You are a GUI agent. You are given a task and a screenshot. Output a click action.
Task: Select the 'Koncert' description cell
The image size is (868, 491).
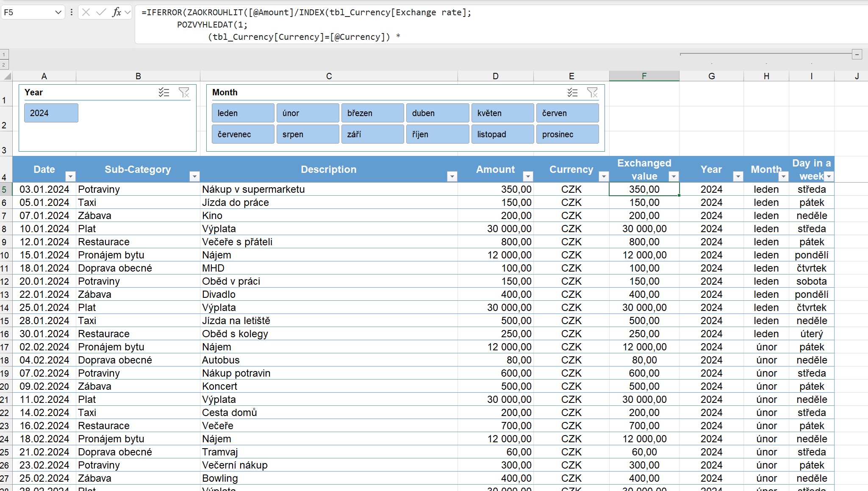tap(329, 386)
